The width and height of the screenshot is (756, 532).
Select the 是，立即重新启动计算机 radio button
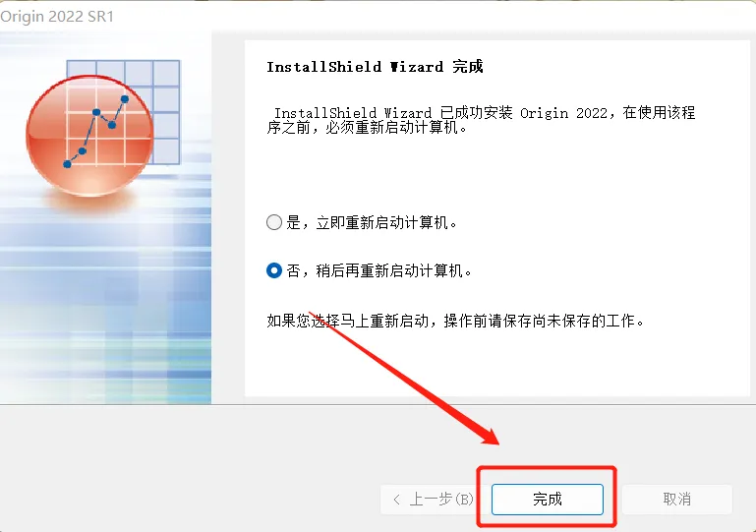pyautogui.click(x=274, y=222)
